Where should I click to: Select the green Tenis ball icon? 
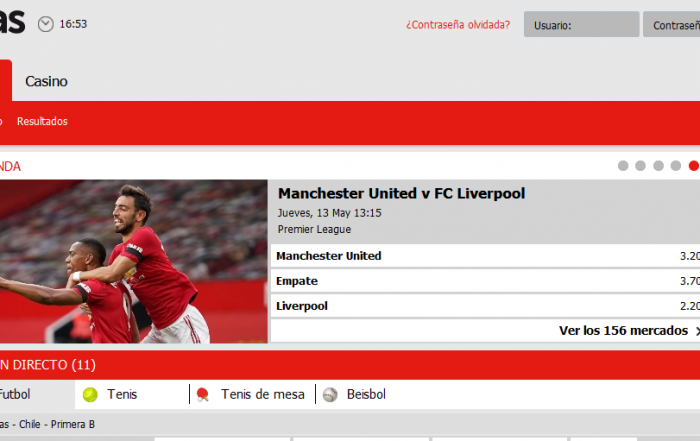click(x=90, y=395)
